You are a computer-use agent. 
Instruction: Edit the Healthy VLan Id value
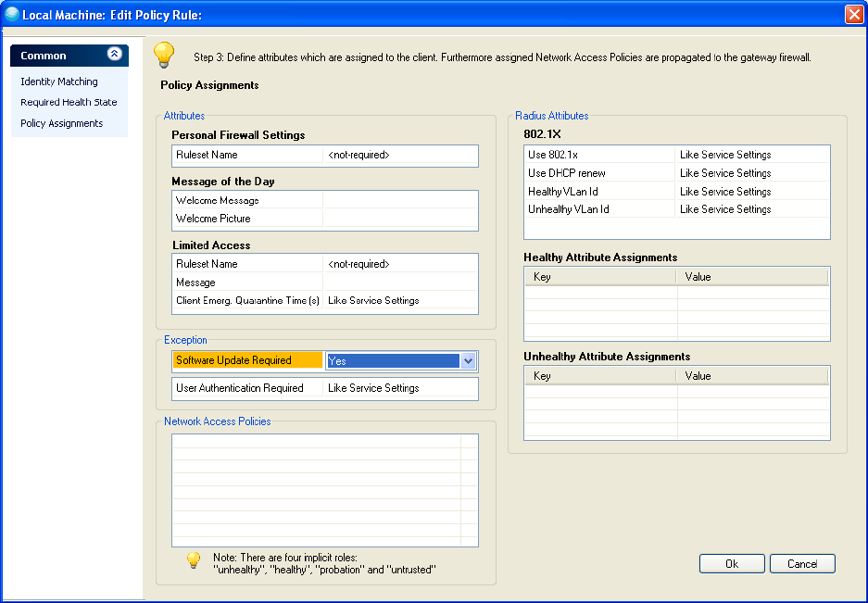point(752,192)
